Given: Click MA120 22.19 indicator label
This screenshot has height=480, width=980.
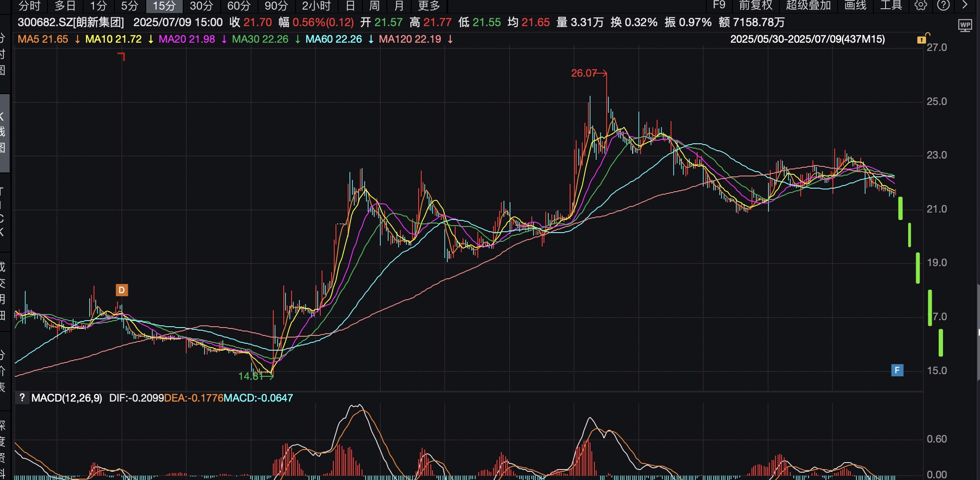Looking at the screenshot, I should (x=410, y=39).
